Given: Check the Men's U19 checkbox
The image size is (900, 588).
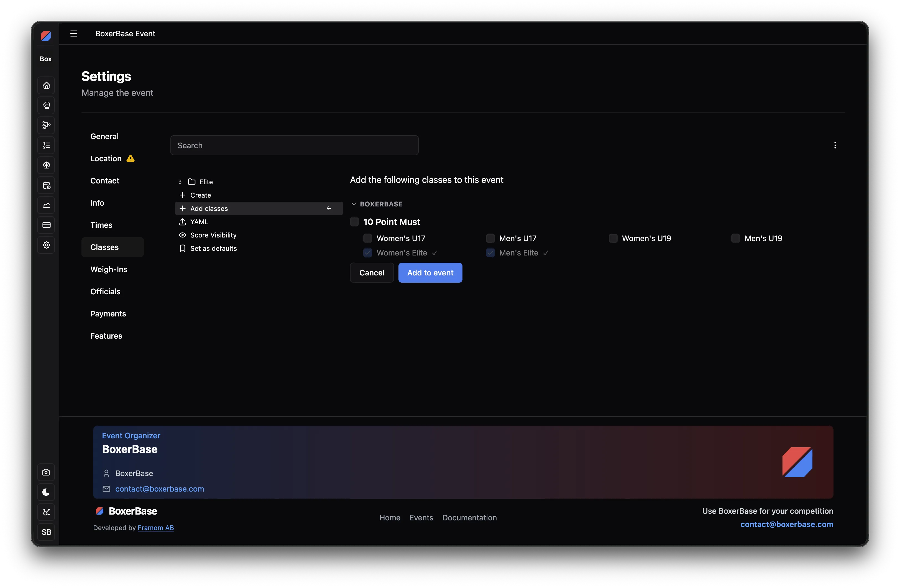Looking at the screenshot, I should click(x=735, y=238).
